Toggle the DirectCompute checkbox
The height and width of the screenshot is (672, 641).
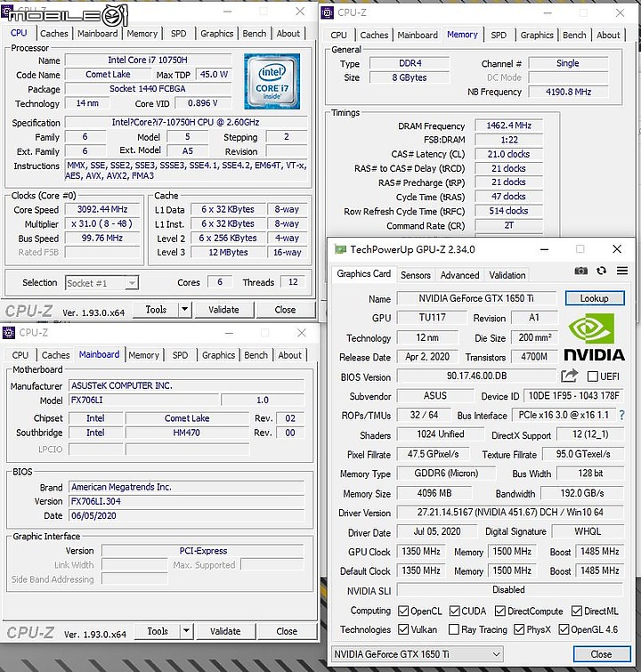click(x=500, y=611)
